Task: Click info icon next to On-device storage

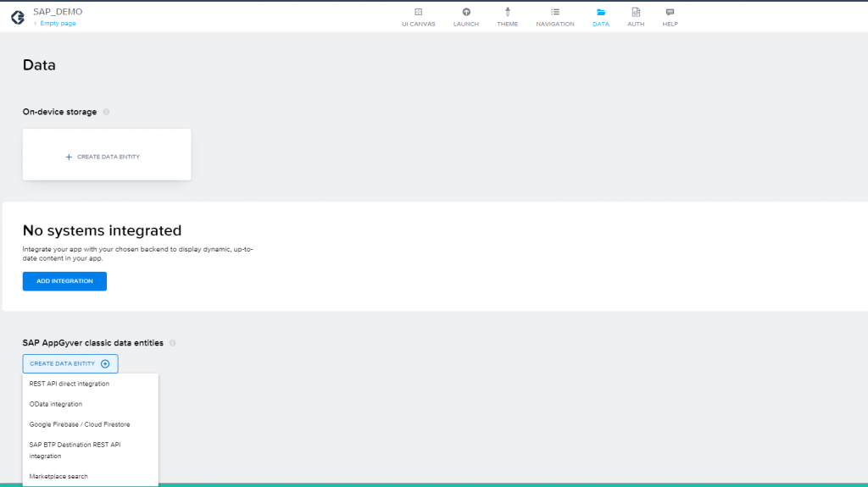Action: coord(106,112)
